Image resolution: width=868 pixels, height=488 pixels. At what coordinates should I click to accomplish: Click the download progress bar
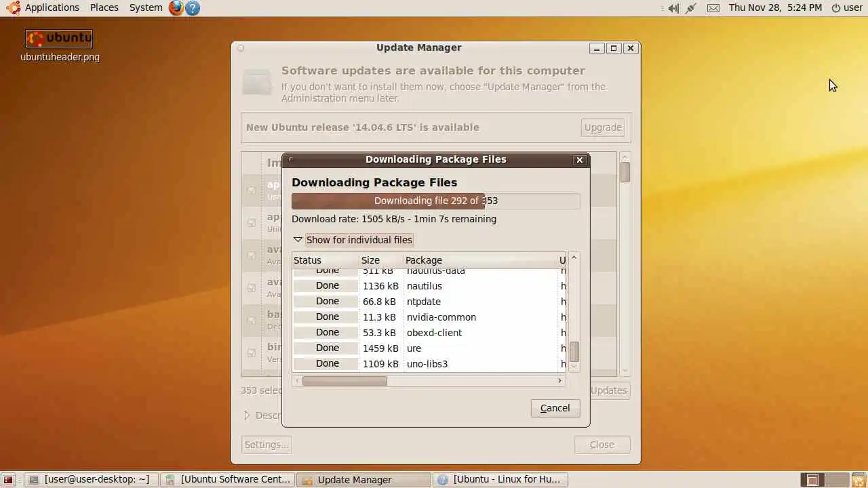[x=435, y=201]
